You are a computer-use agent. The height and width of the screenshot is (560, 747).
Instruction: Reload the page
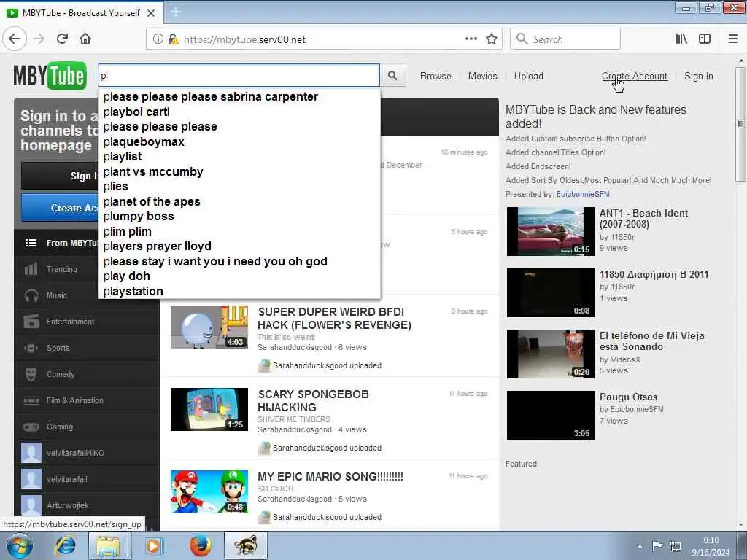(63, 39)
